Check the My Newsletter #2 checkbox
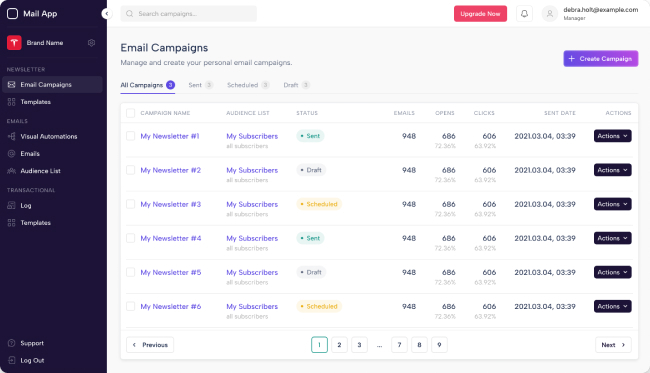Screen dimensions: 650x373 click(131, 170)
